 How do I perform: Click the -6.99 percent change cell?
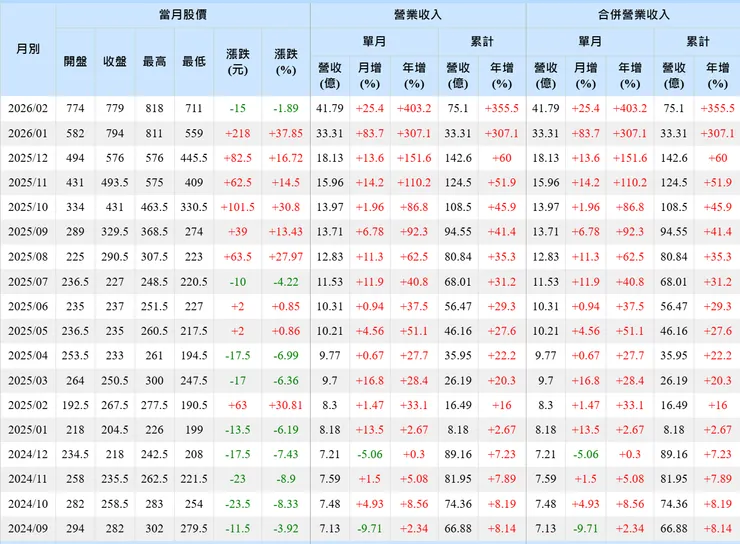pyautogui.click(x=286, y=356)
